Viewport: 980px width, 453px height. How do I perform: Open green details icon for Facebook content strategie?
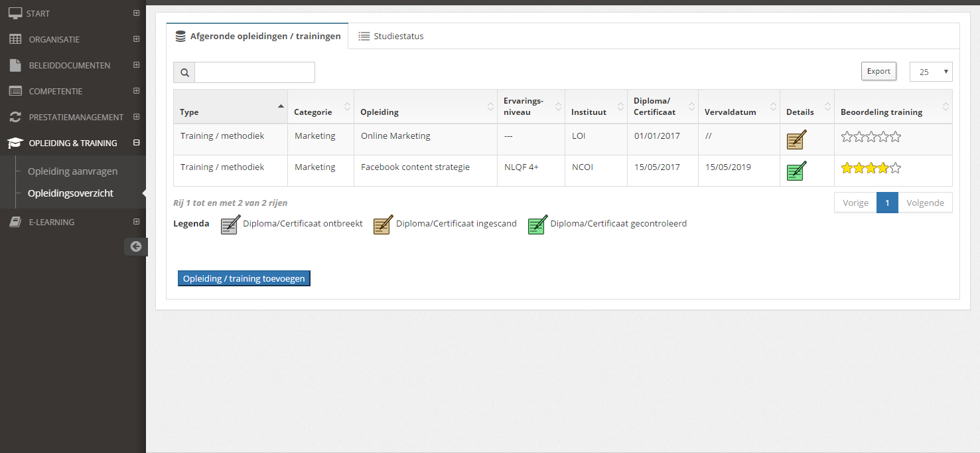point(796,171)
